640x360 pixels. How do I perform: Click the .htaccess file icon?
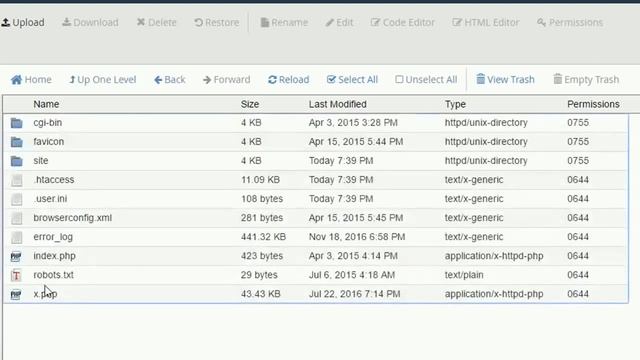pos(16,180)
